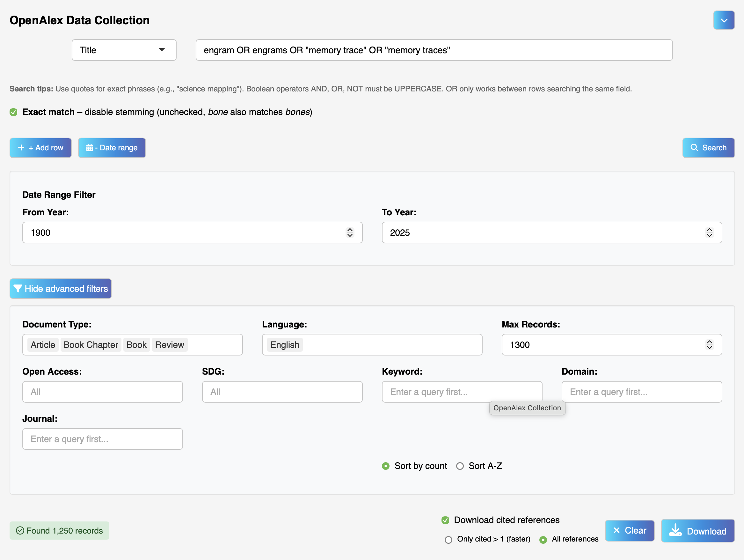Click the Search tips text
This screenshot has height=560, width=744.
click(x=321, y=89)
